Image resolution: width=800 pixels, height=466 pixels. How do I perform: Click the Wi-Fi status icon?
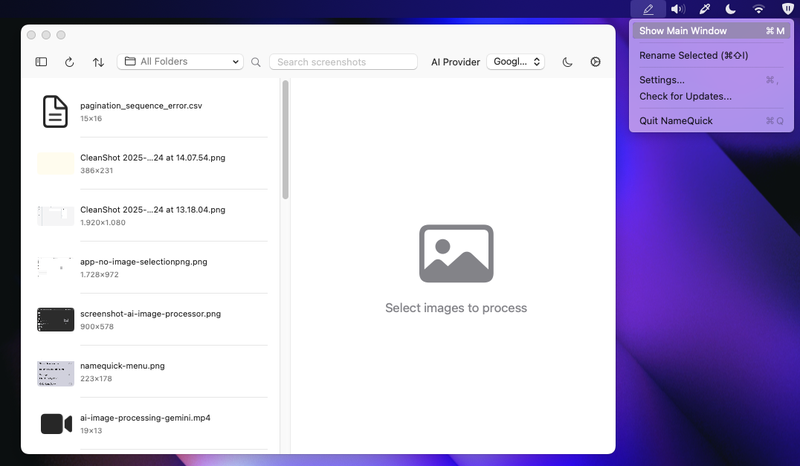click(x=759, y=9)
